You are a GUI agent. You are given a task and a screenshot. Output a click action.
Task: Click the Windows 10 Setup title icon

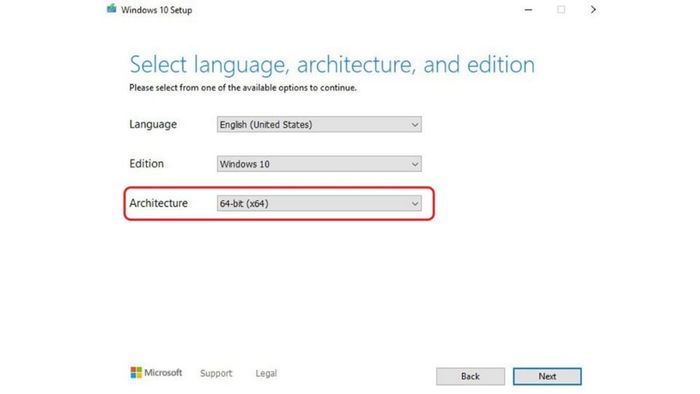pos(112,9)
